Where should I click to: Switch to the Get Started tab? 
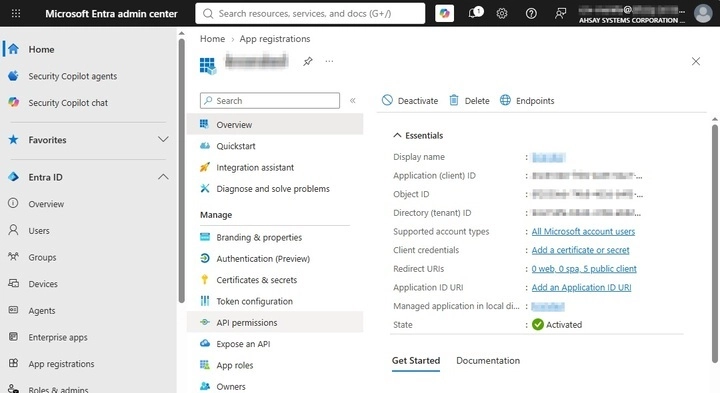coord(416,361)
